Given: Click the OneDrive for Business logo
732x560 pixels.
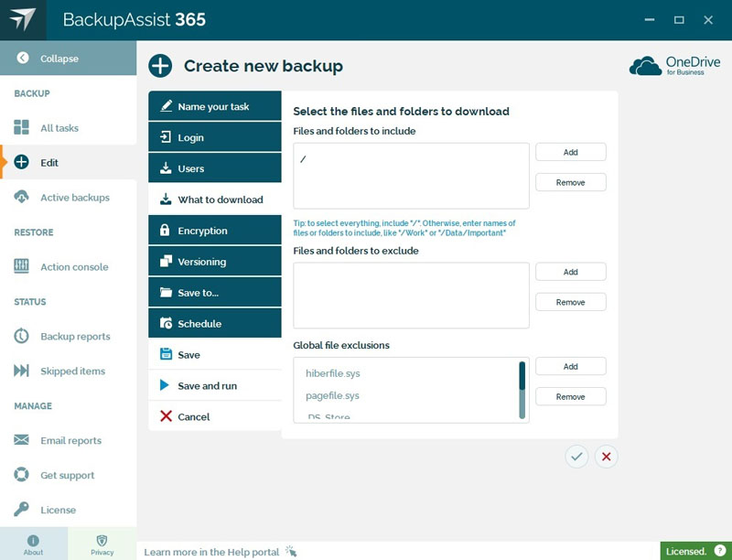Looking at the screenshot, I should tap(675, 66).
